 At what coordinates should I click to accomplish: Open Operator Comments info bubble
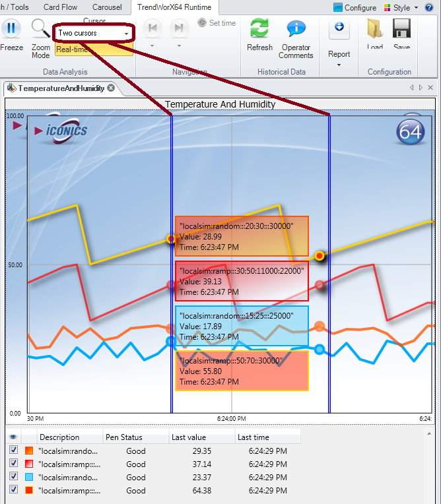pos(296,30)
